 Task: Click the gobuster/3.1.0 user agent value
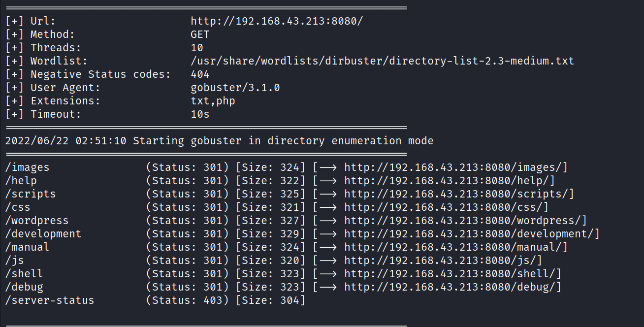coord(235,88)
